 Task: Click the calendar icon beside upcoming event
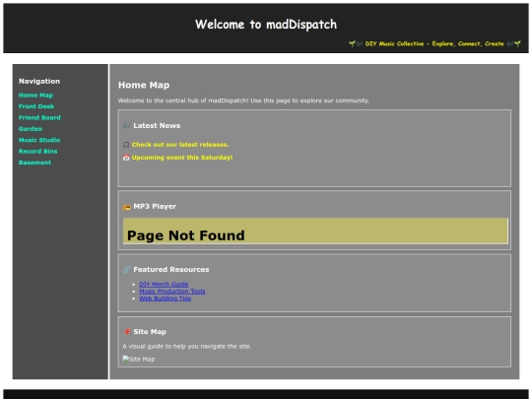coord(126,158)
